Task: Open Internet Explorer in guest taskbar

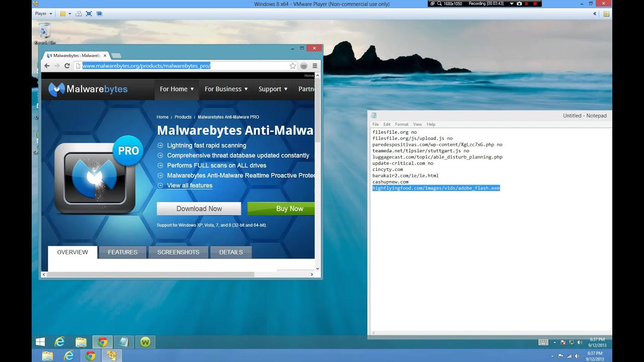Action: (x=60, y=342)
